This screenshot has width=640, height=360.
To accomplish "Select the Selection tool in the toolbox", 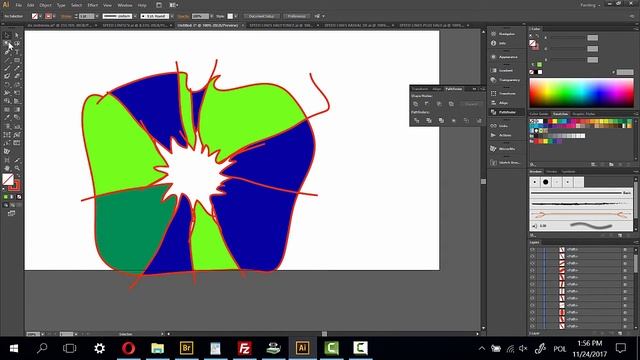I will [7, 36].
